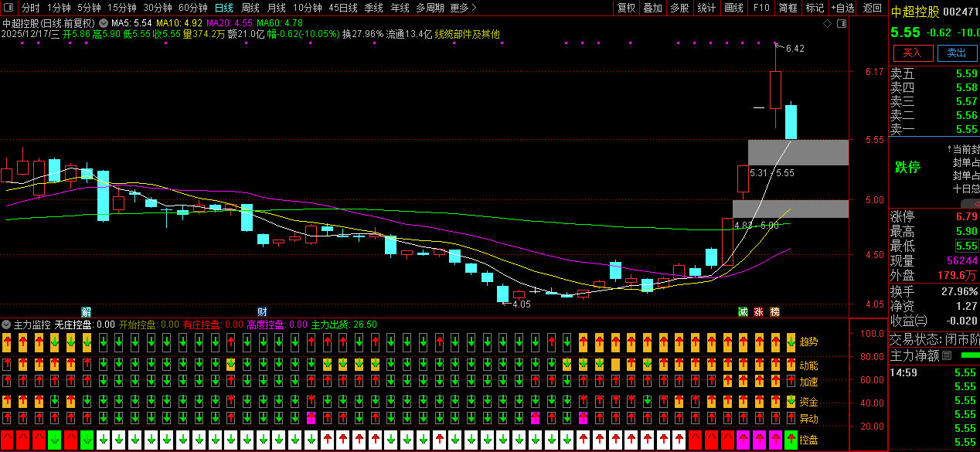This screenshot has height=452, width=980.
Task: Click the 涨 event marker icon
Action: (x=759, y=312)
